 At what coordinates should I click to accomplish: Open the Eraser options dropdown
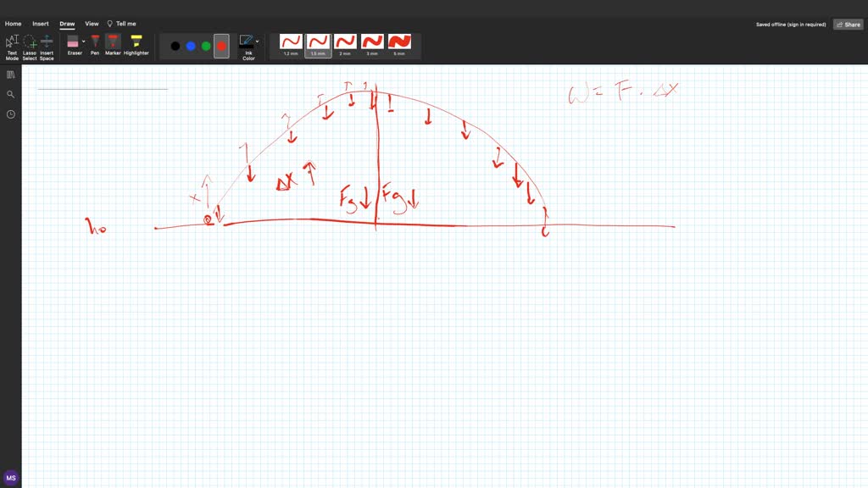[82, 40]
